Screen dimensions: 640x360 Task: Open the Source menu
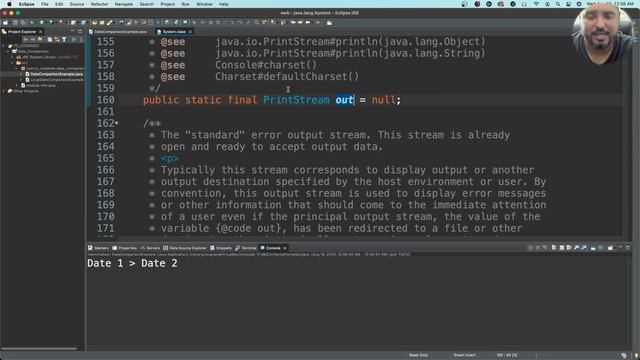pyautogui.click(x=77, y=4)
